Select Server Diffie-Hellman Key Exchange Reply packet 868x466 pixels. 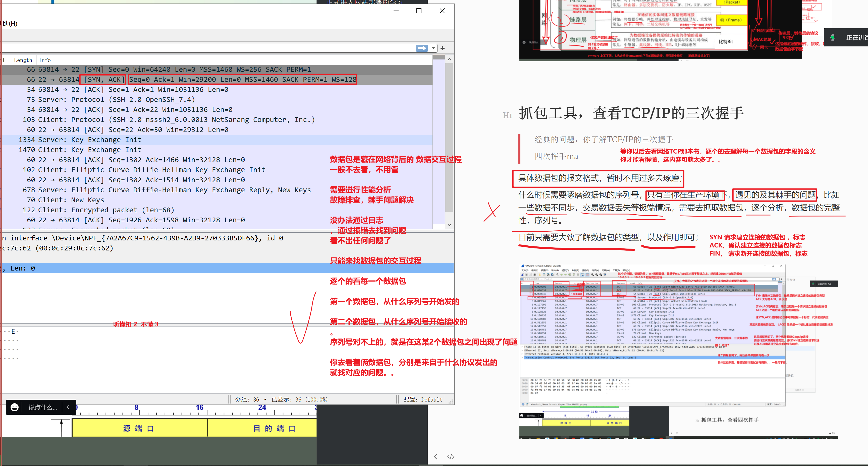(216, 190)
